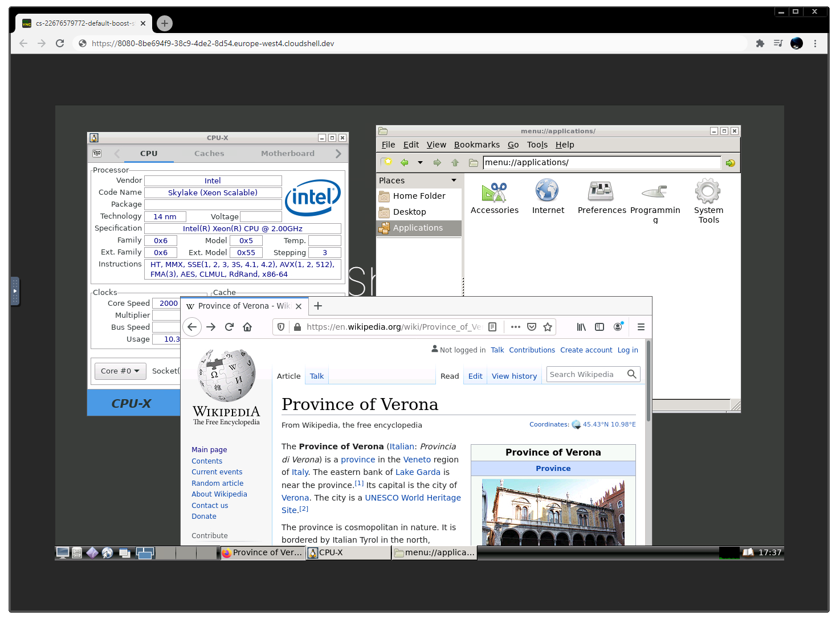The height and width of the screenshot is (623, 840).
Task: Switch to Motherboard tab in CPU-X
Action: point(287,153)
